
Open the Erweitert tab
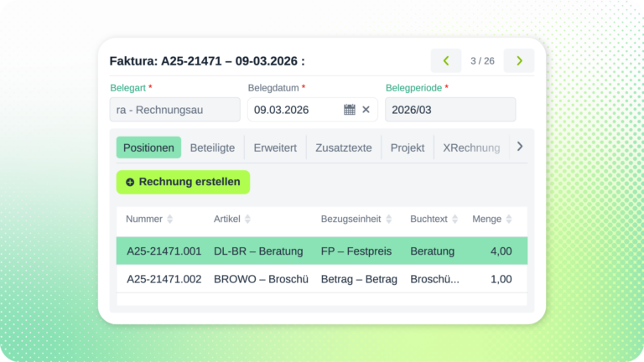[x=275, y=147]
